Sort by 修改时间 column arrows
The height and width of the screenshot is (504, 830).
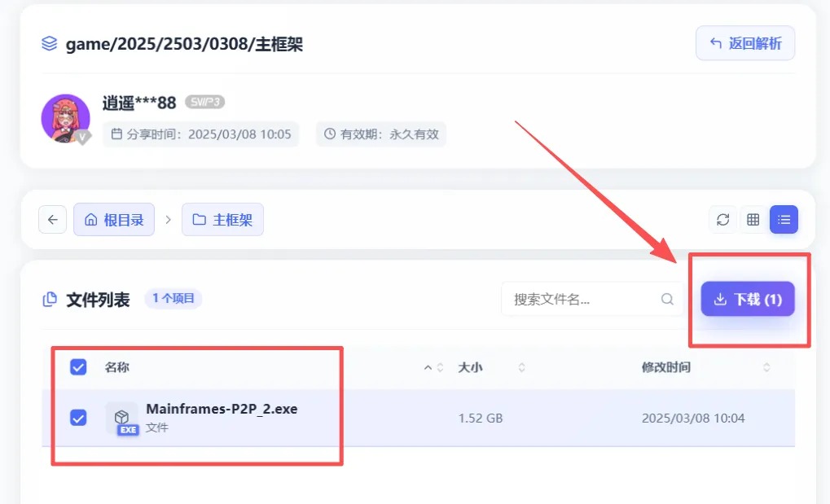coord(766,367)
